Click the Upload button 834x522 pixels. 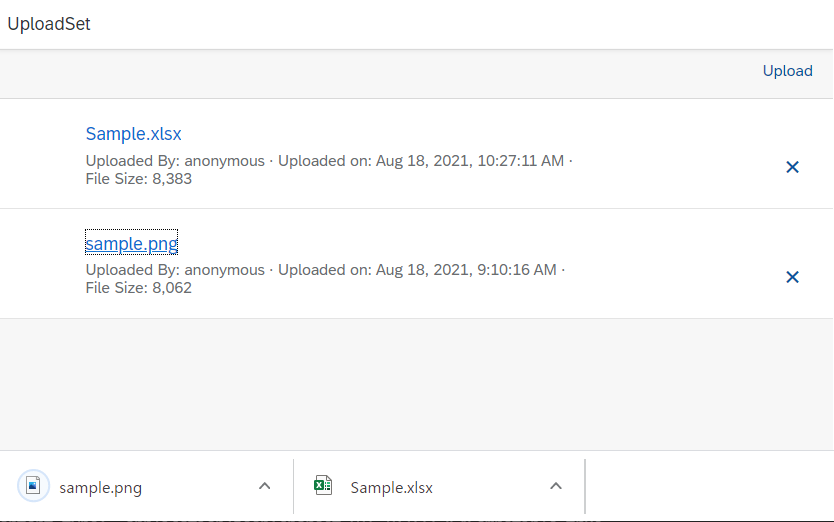[787, 71]
